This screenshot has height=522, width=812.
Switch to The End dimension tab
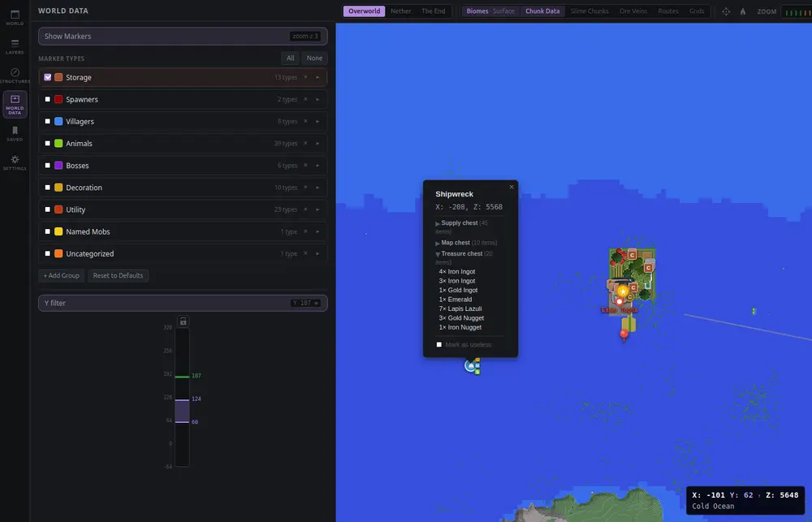tap(434, 11)
